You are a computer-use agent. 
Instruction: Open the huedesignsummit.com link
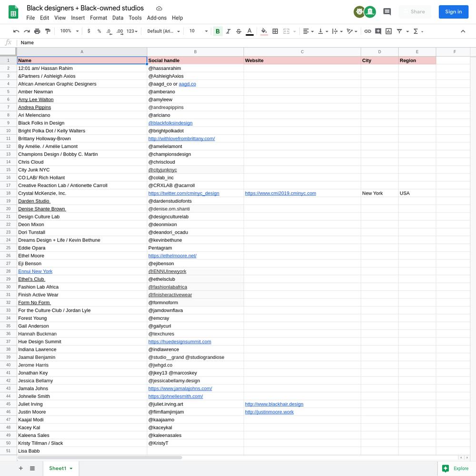point(180,341)
